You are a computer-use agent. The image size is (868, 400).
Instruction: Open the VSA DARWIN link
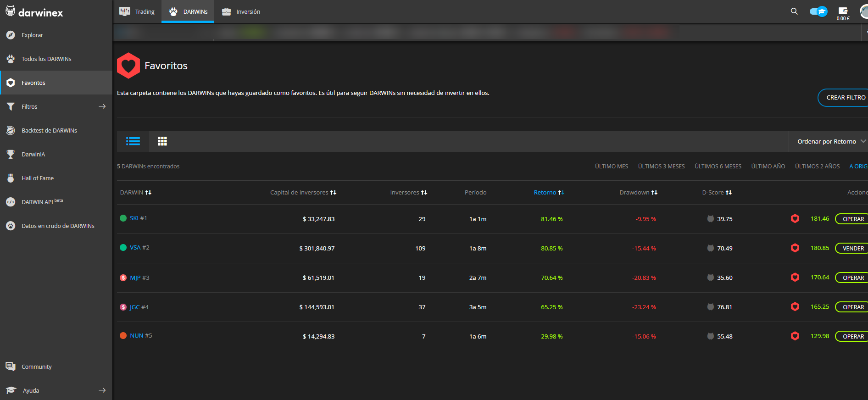(x=135, y=248)
